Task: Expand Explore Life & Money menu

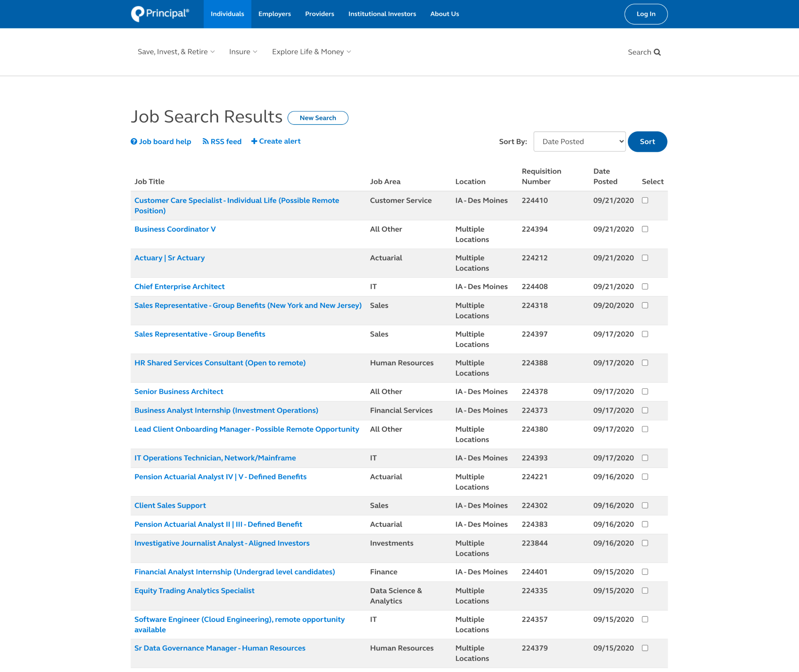Action: tap(311, 52)
